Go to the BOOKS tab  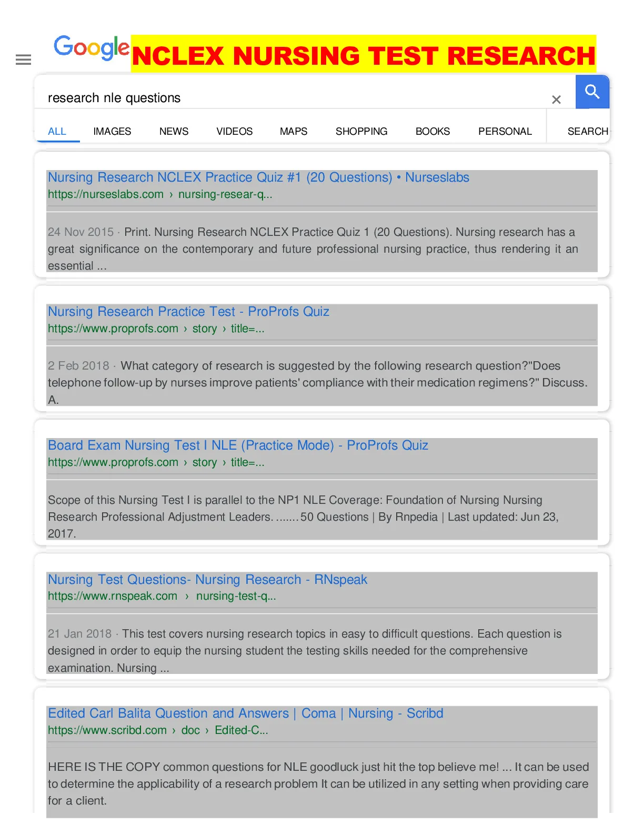click(432, 131)
